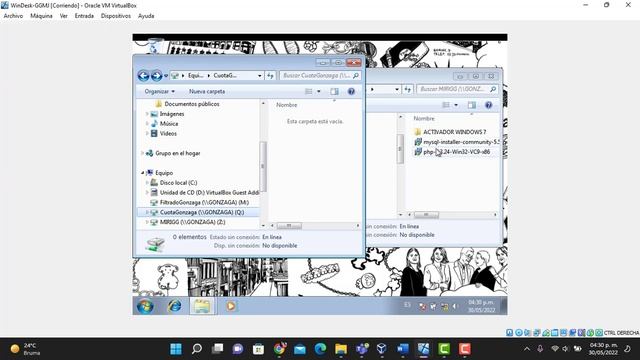The image size is (640, 360).
Task: Open VirtualBox Dispositivos menu
Action: (116, 16)
